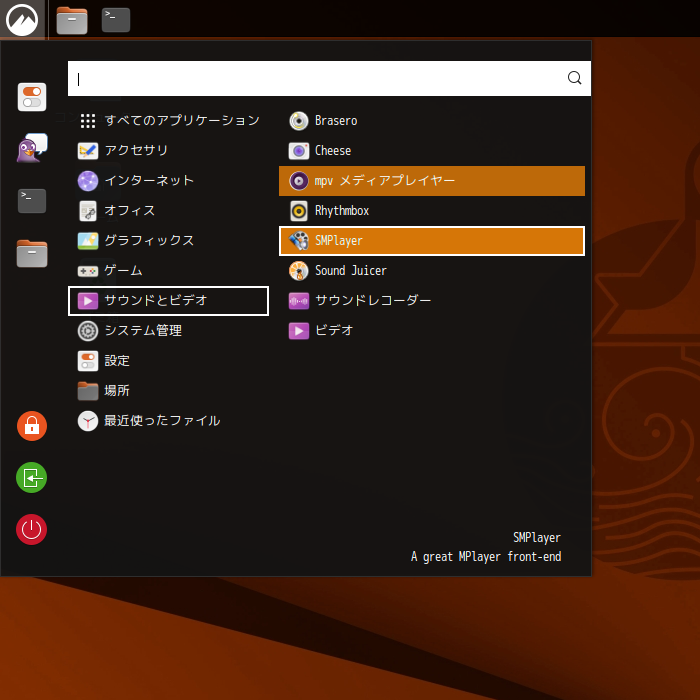700x700 pixels.
Task: Select アクセサリ category
Action: click(x=168, y=150)
